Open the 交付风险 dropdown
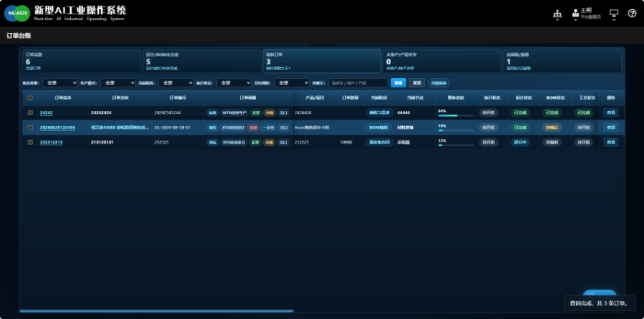Screen dimensions: 644x319 point(292,82)
